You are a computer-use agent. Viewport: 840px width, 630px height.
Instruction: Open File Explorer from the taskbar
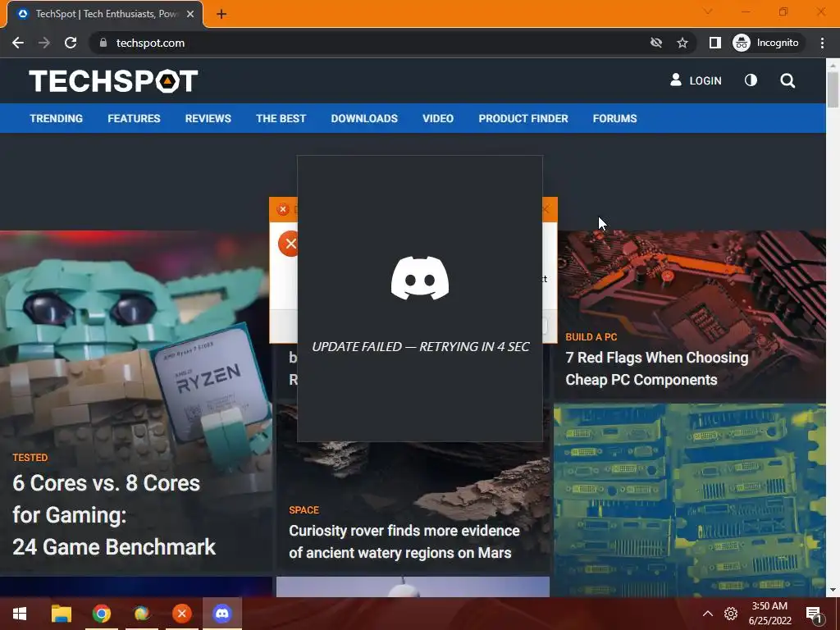tap(61, 614)
